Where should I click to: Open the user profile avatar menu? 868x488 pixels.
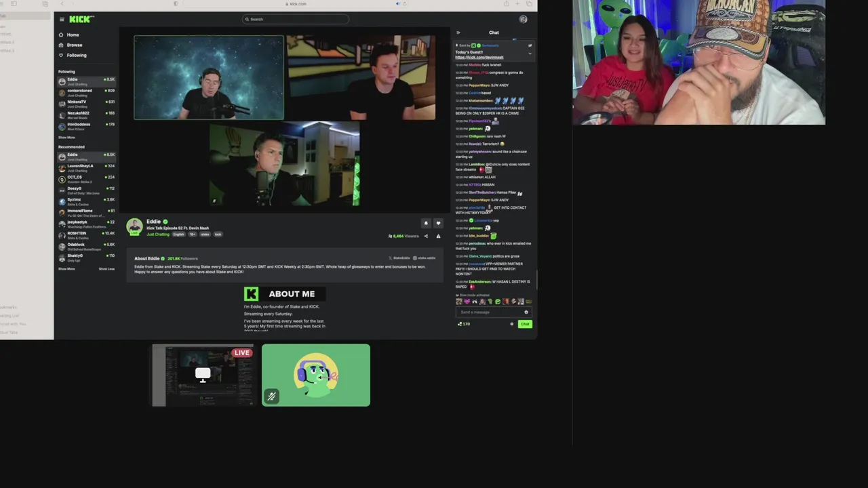523,19
